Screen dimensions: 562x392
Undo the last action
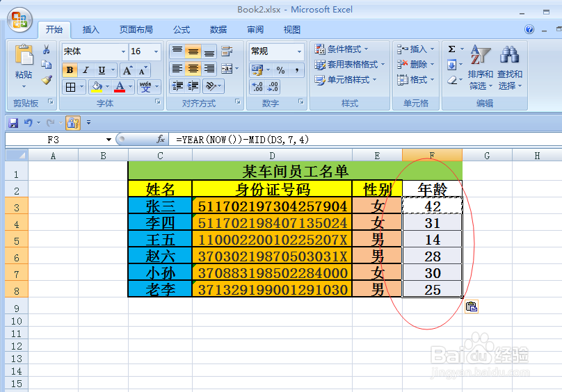(29, 123)
